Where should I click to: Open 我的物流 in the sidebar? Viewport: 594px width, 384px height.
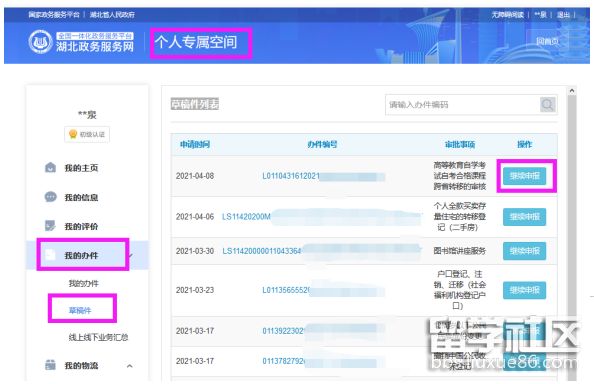[x=81, y=365]
